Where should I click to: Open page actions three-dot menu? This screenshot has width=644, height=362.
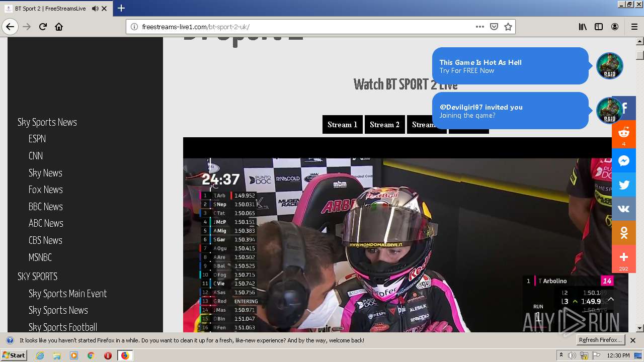click(x=480, y=27)
